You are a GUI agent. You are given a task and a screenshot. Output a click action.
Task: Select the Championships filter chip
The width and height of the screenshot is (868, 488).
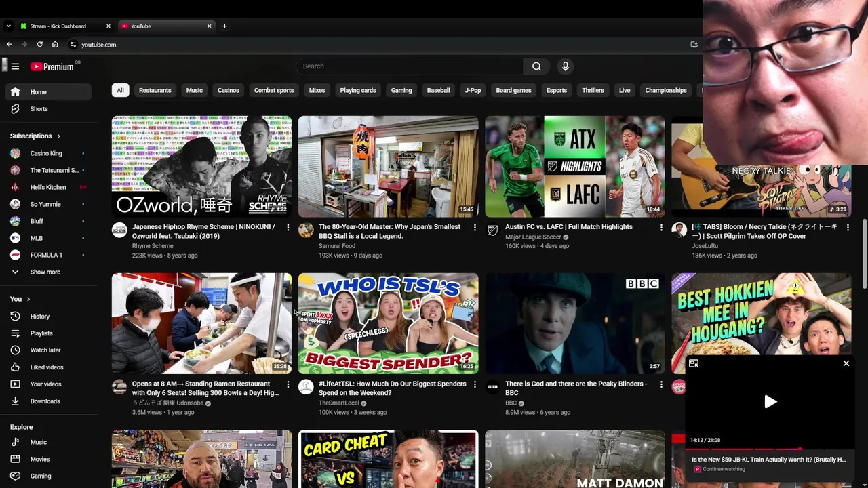click(666, 90)
